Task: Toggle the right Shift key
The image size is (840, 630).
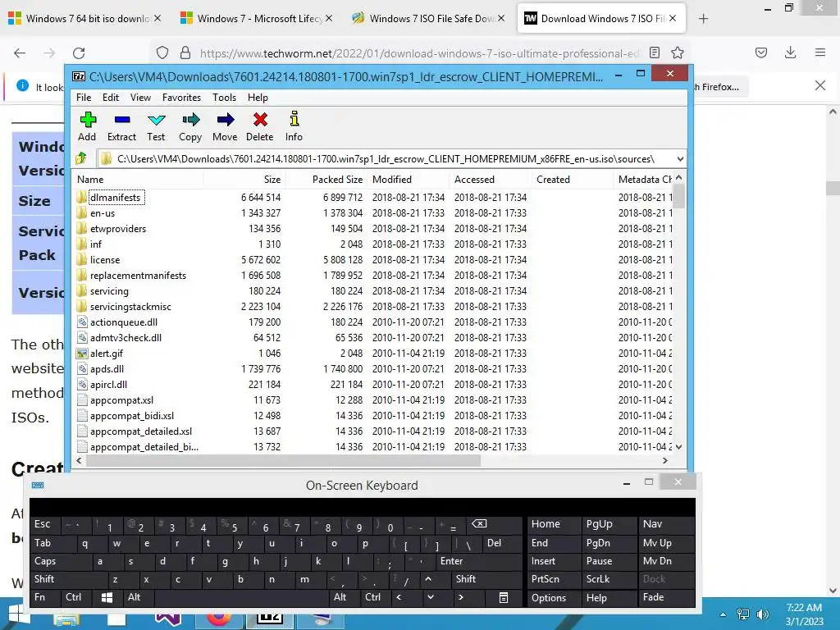Action: [486, 580]
